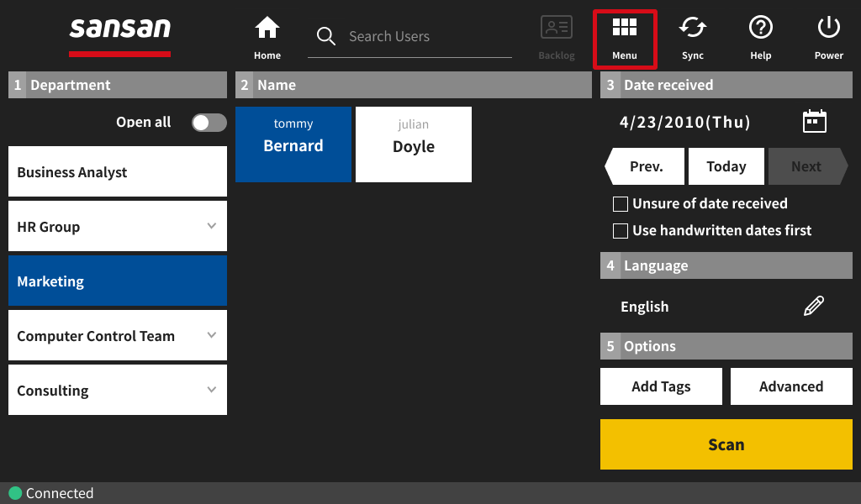Toggle the Open all switch

click(x=209, y=123)
